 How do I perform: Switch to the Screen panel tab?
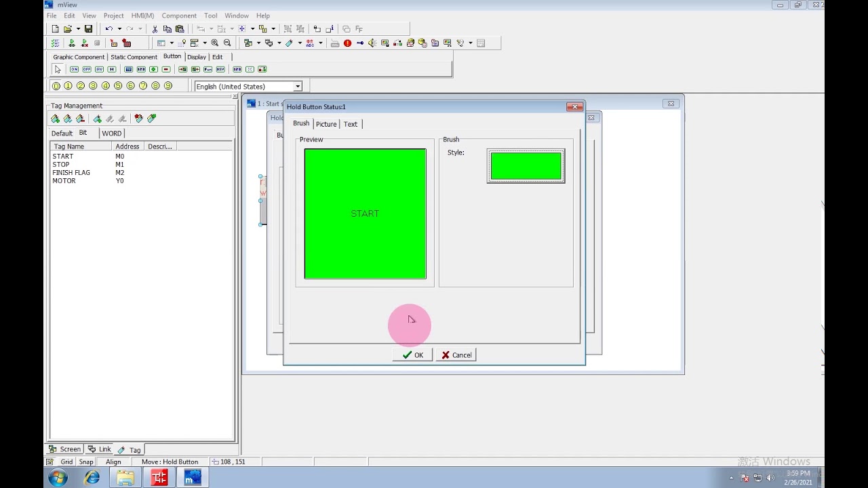pos(65,449)
